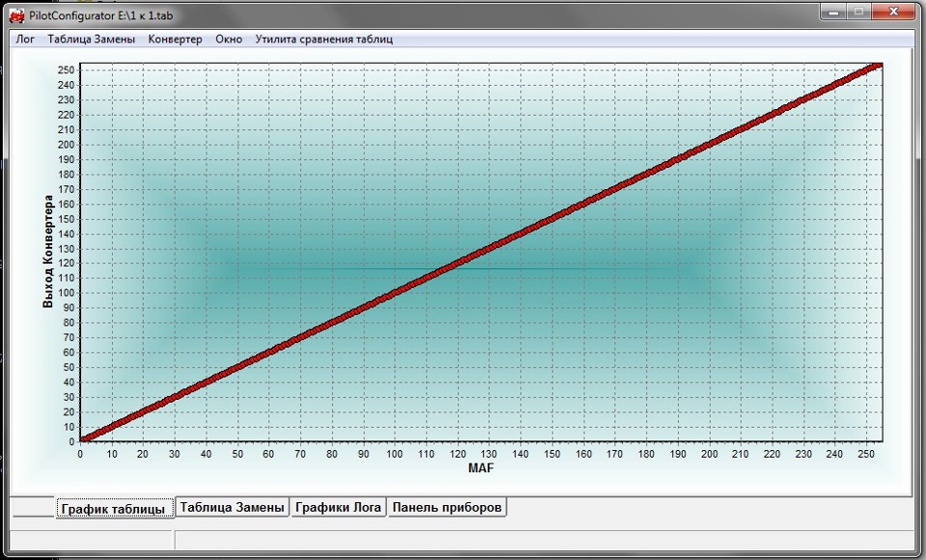Open the Таблица Замены menu

pos(91,39)
